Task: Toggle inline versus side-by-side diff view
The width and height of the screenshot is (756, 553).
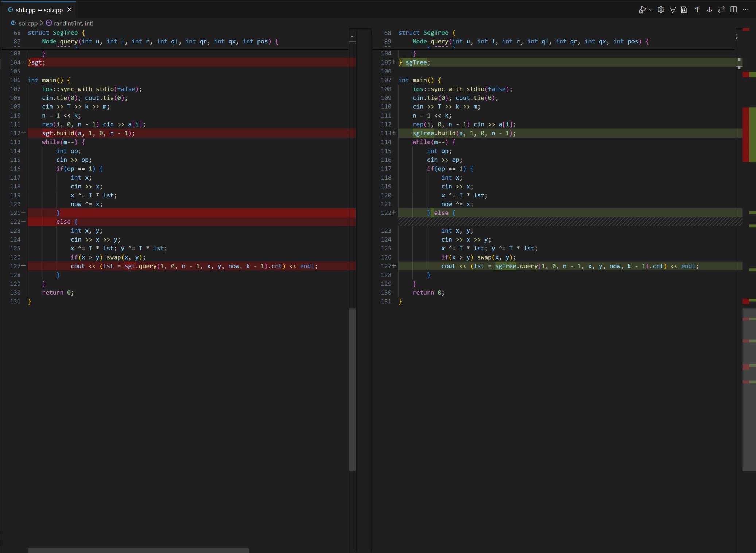Action: [x=733, y=10]
